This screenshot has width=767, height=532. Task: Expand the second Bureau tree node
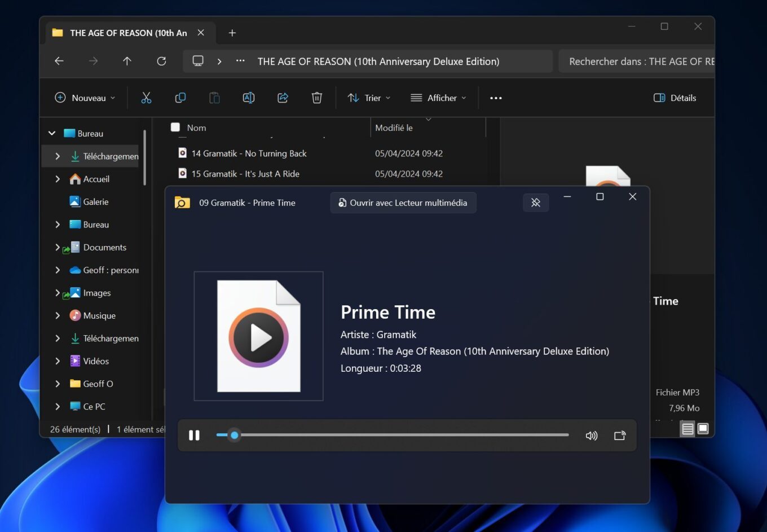58,225
